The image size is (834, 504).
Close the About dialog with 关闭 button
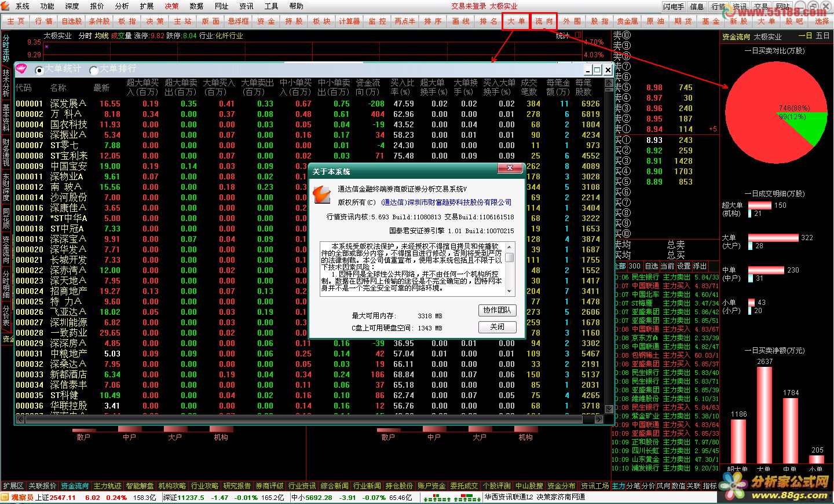click(497, 327)
